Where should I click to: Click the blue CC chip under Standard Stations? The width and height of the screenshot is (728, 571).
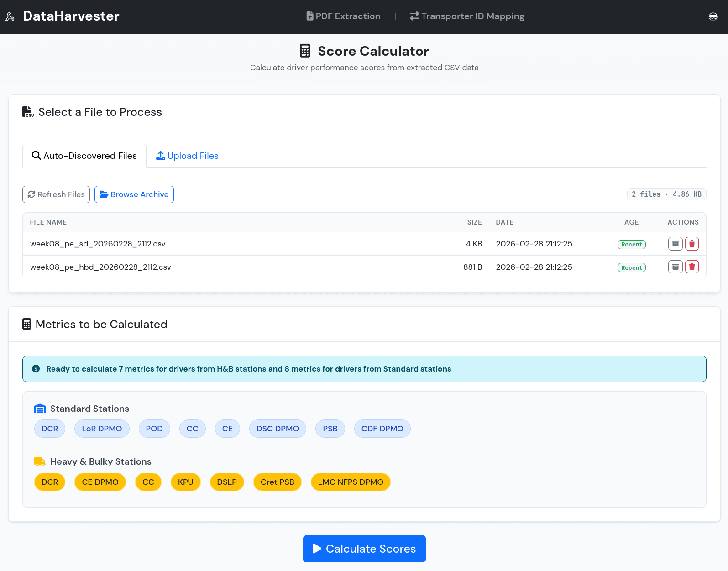pyautogui.click(x=193, y=429)
